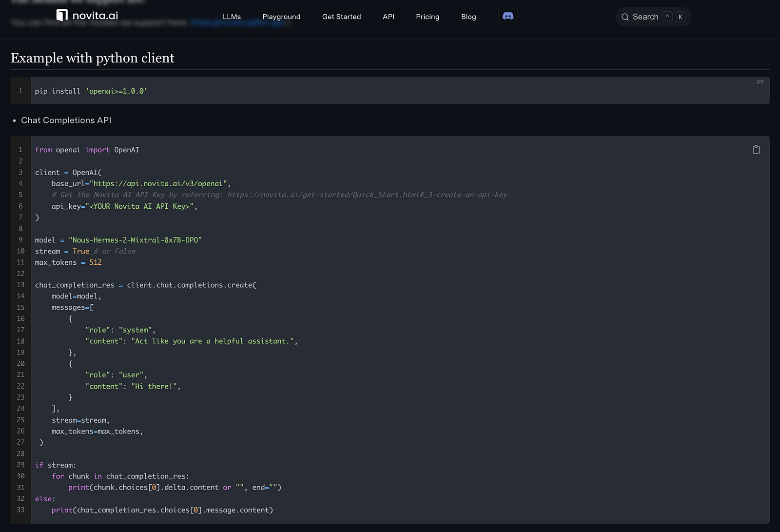The width and height of the screenshot is (780, 532).
Task: Open the Get Started section
Action: point(341,17)
